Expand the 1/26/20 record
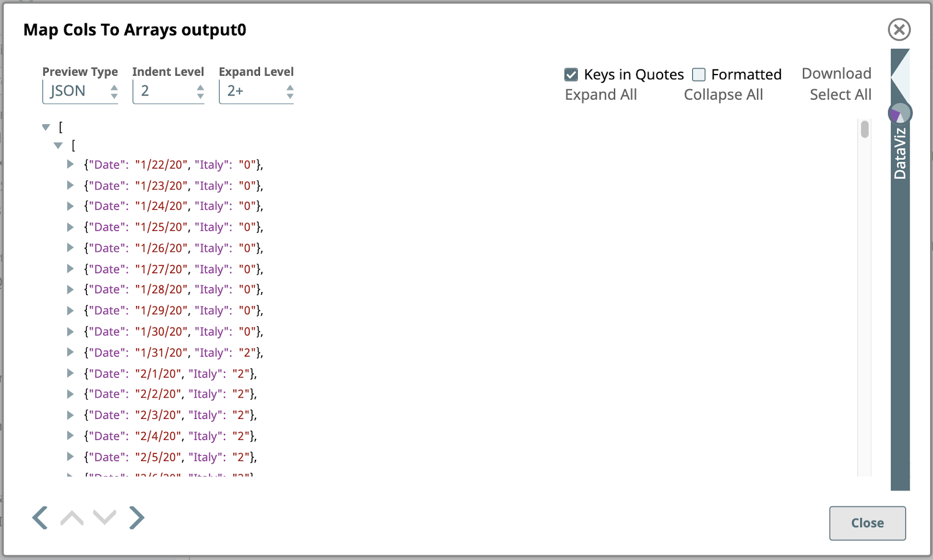This screenshot has height=560, width=933. coord(70,248)
